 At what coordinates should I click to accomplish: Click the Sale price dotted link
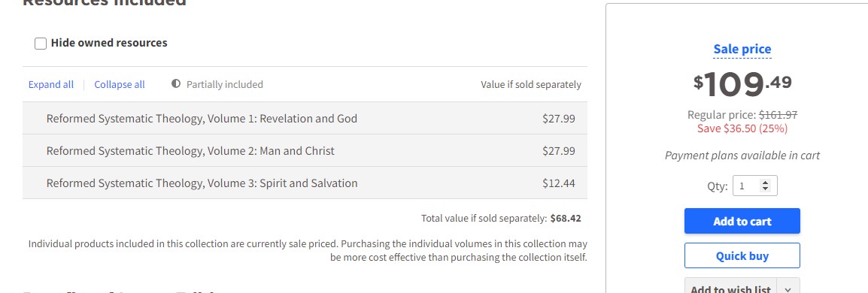tap(742, 49)
